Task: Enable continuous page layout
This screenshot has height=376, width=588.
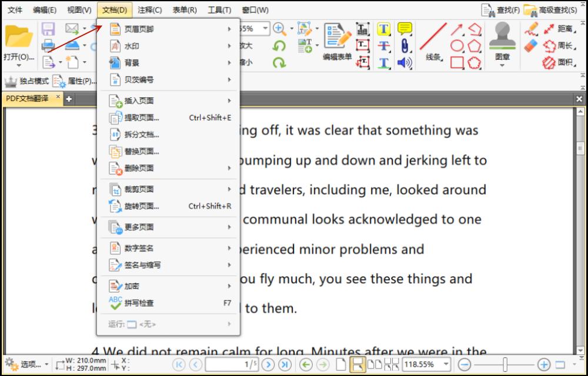Action: tap(358, 364)
